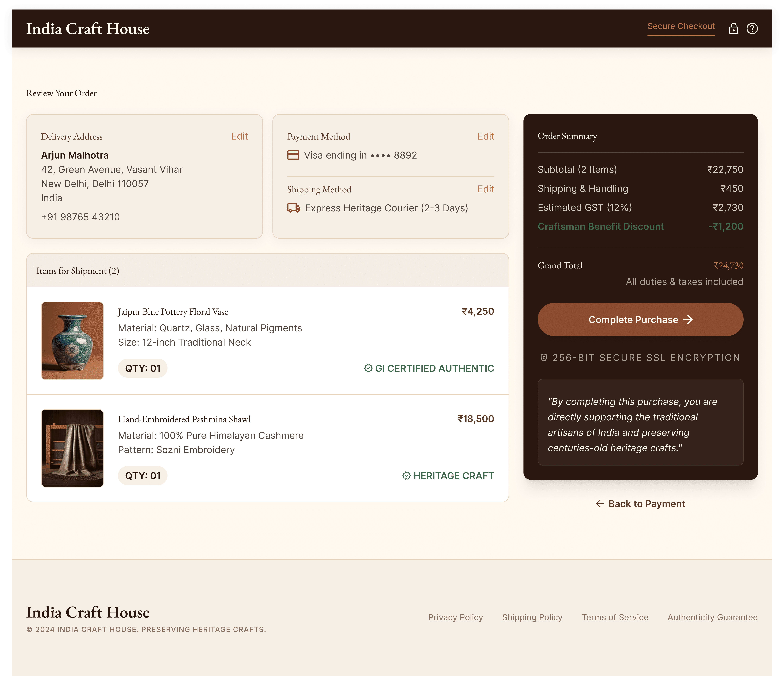This screenshot has width=784, height=676.
Task: Click the ₹22,750 subtotal amount
Action: pyautogui.click(x=725, y=170)
